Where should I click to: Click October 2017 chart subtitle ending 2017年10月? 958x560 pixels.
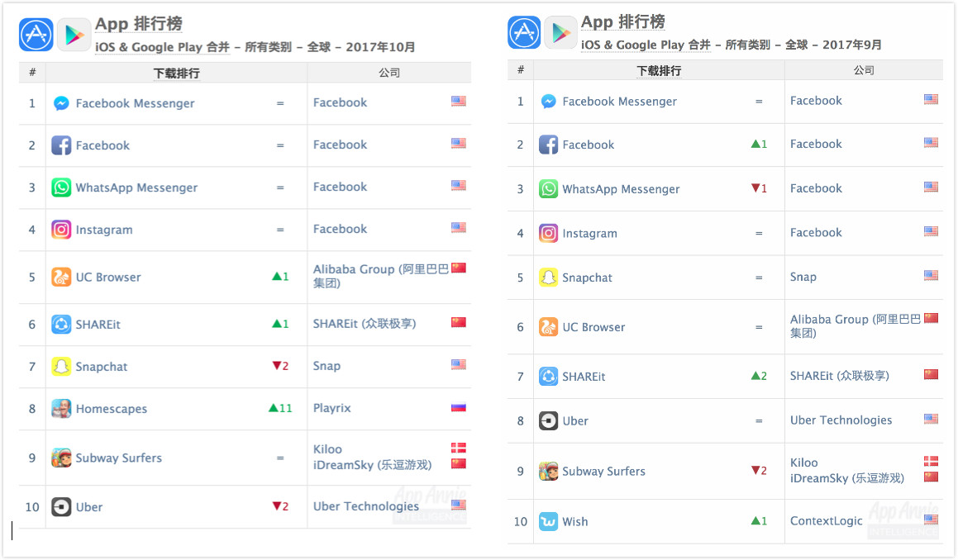(255, 47)
